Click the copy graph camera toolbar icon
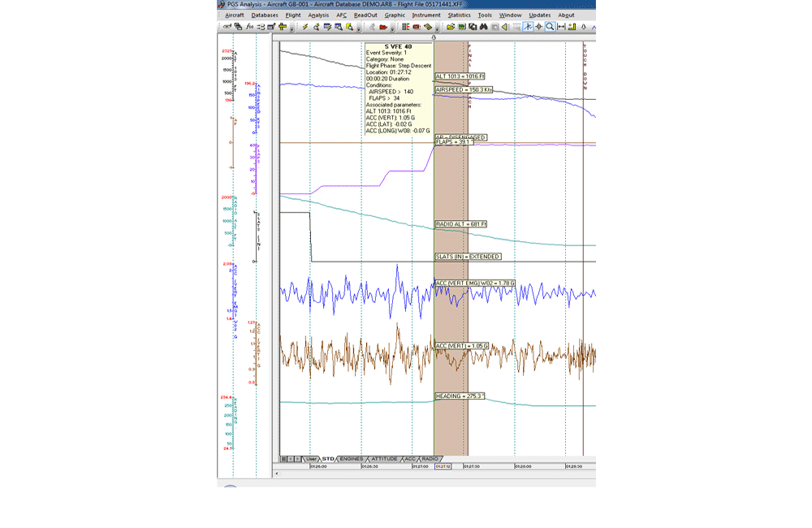This screenshot has width=812, height=528. tap(473, 27)
